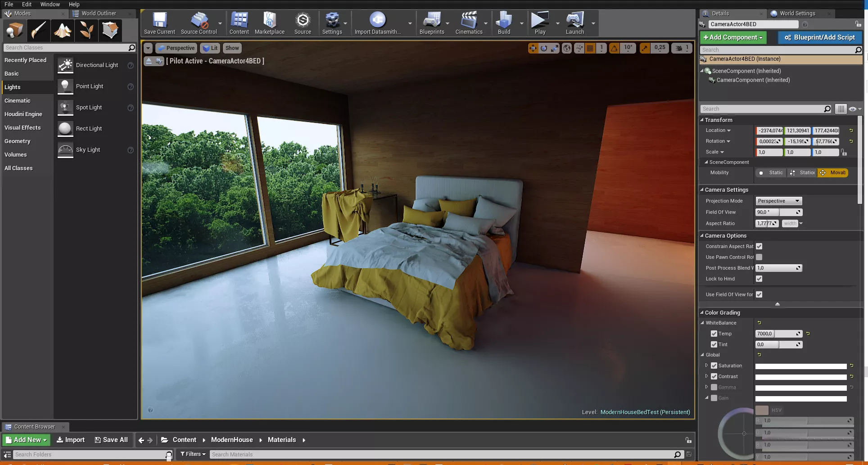Uncheck the WhiteBalance Temp checkbox
The height and width of the screenshot is (465, 868).
tap(714, 334)
